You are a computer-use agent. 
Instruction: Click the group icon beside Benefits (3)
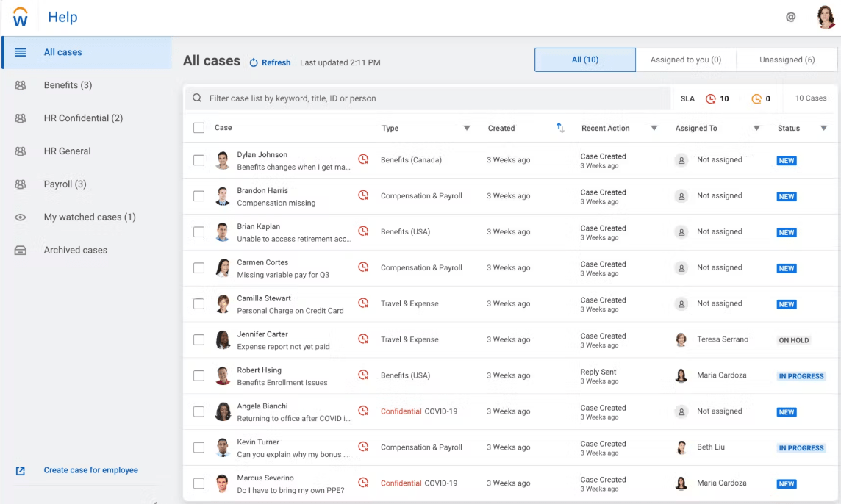20,85
